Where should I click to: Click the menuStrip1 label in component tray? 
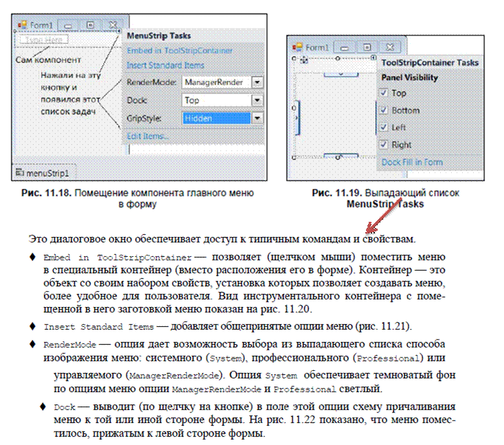pyautogui.click(x=47, y=173)
